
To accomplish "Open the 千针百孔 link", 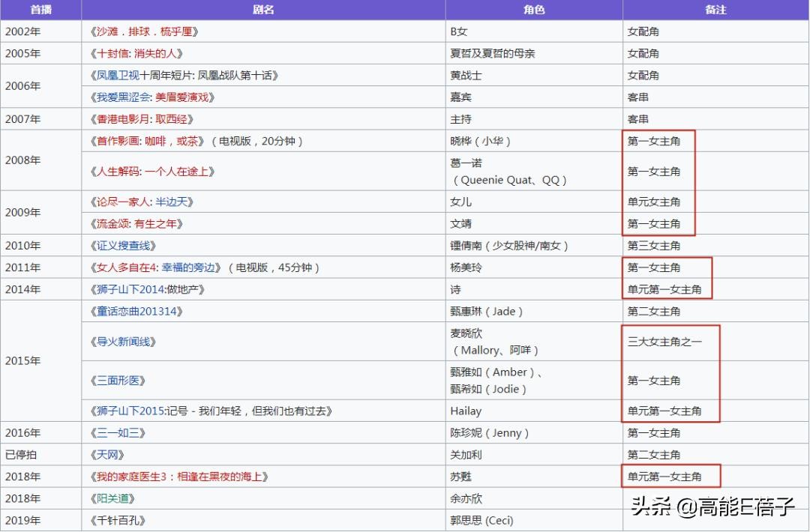I will coord(118,520).
